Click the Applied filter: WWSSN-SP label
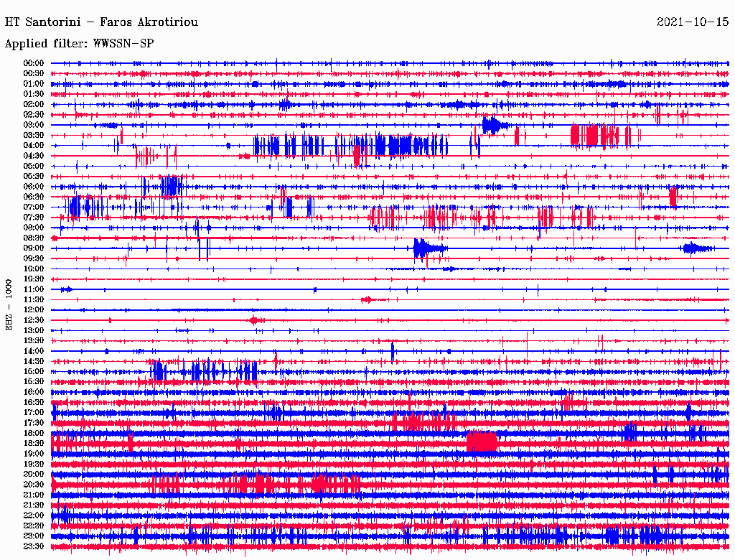 point(79,44)
